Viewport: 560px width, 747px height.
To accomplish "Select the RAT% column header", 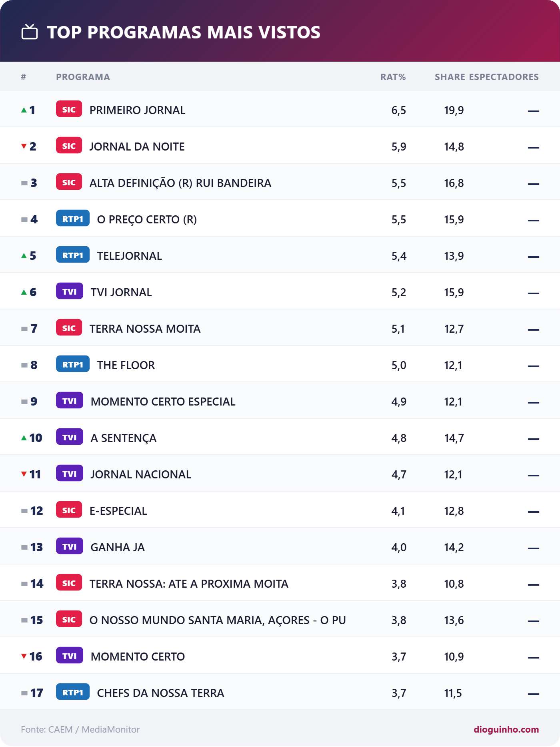I will [393, 77].
